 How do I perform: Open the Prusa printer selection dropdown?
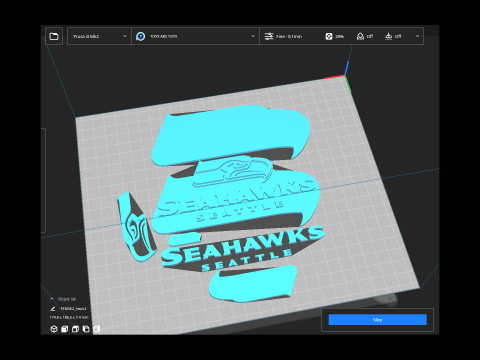[100, 36]
